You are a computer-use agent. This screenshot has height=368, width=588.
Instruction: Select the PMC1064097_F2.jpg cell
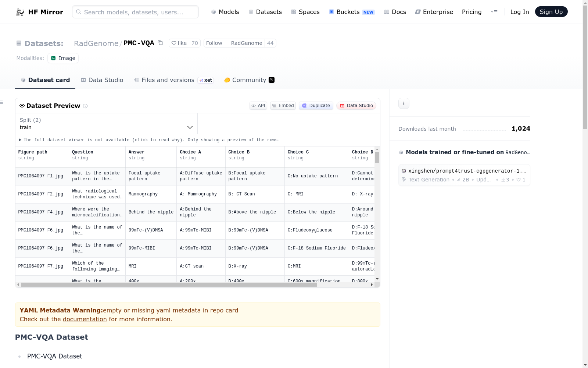(42, 194)
